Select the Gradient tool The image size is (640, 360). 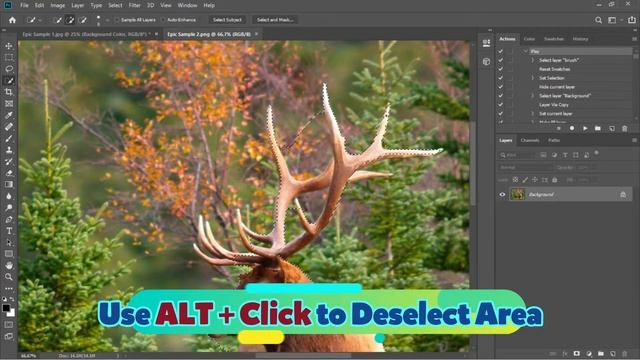pyautogui.click(x=9, y=184)
